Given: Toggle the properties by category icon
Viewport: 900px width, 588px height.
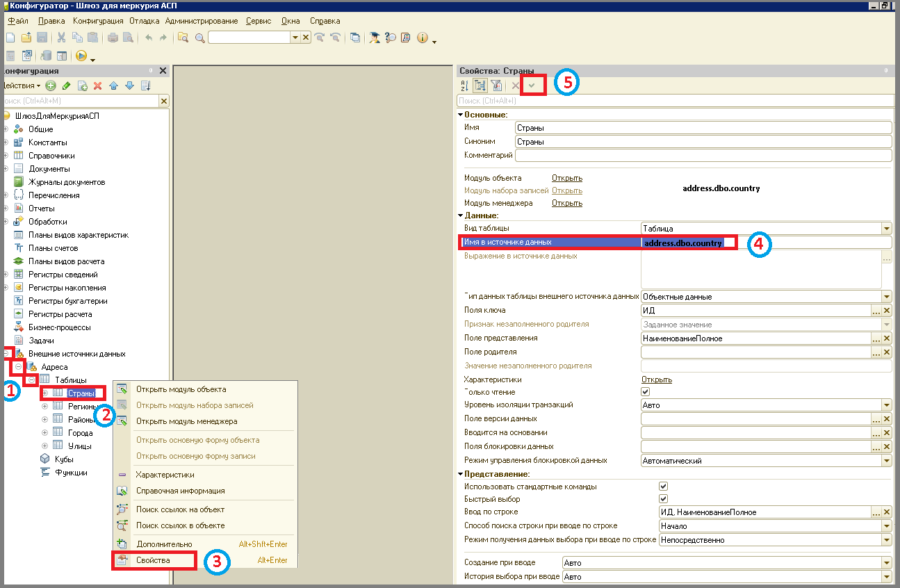Looking at the screenshot, I should [x=480, y=85].
